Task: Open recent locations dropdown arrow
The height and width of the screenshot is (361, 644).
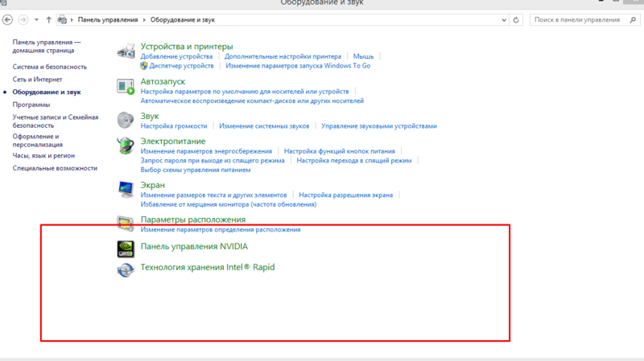Action: (36, 19)
